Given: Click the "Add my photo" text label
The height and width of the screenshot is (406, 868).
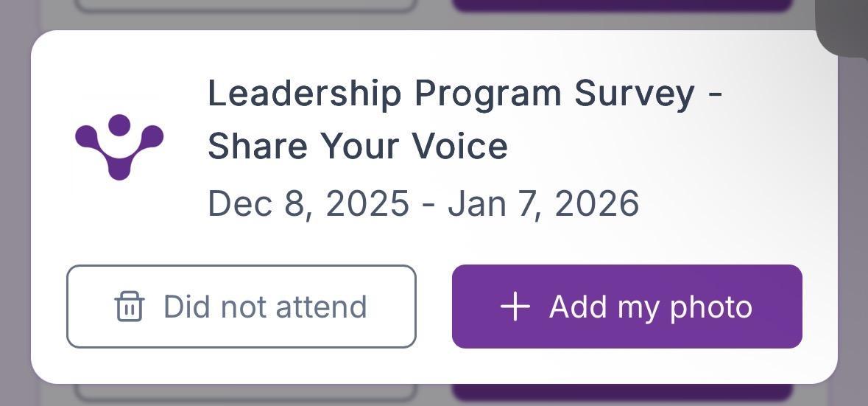Looking at the screenshot, I should tap(650, 307).
